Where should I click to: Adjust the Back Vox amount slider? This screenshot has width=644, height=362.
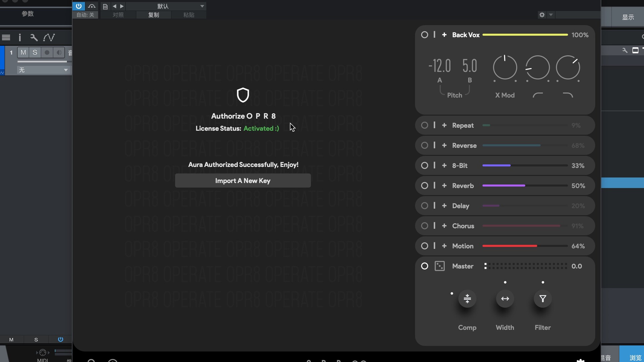click(525, 35)
